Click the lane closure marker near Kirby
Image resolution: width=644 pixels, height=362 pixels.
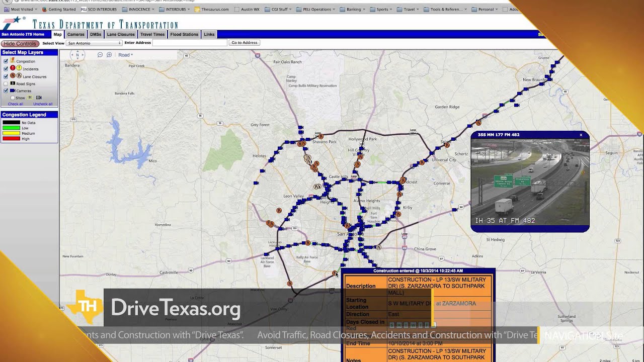tap(398, 214)
